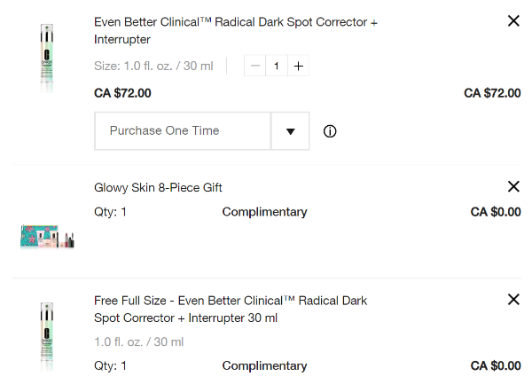Click the bold CA $72.00 unit price under size
This screenshot has height=392, width=532.
pyautogui.click(x=122, y=93)
